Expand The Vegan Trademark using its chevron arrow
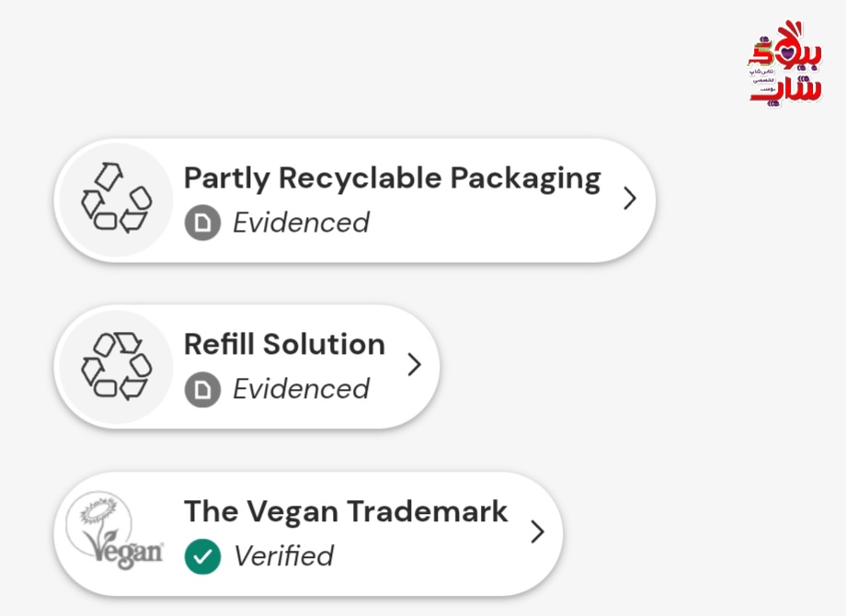Viewport: 846px width, 616px height. (x=537, y=531)
